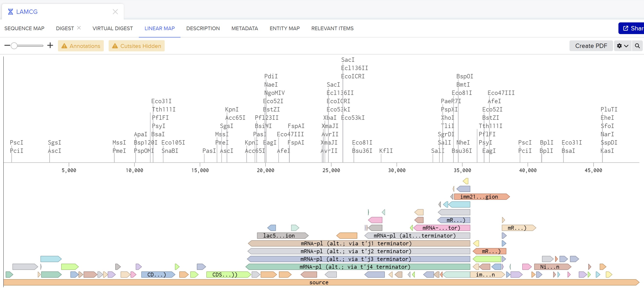This screenshot has width=644, height=295.
Task: Click the KflI cutsite label
Action: pyautogui.click(x=386, y=151)
